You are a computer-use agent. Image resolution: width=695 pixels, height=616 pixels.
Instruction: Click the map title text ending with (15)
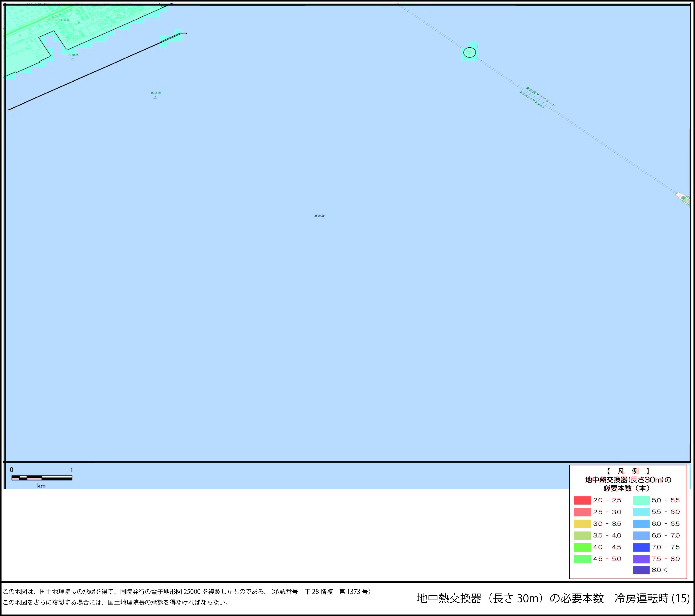coord(553,598)
